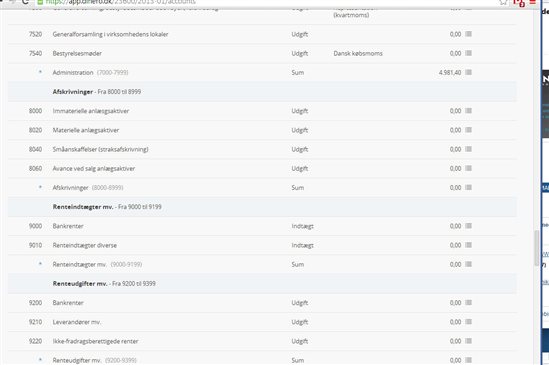Image resolution: width=549 pixels, height=365 pixels.
Task: Open list icon for Renteindtægter mv. sum row
Action: [468, 264]
